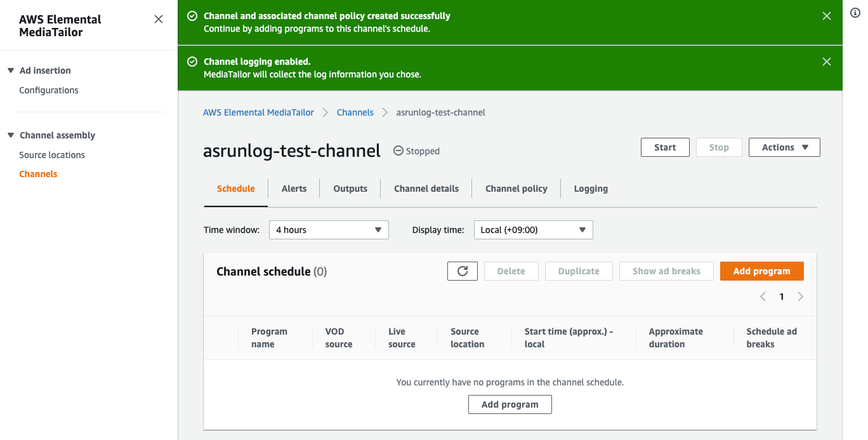Collapse the Channel assembly section
Image resolution: width=868 pixels, height=440 pixels.
point(11,135)
